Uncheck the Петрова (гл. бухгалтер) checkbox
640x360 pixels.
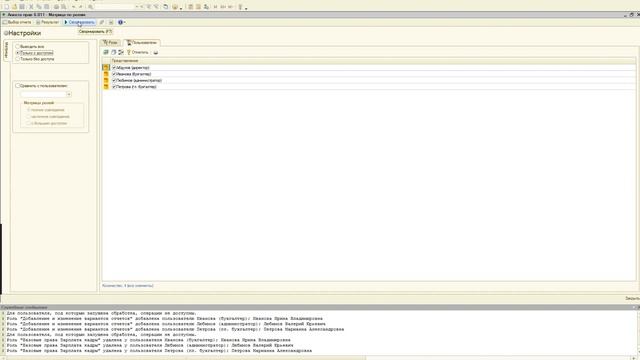point(114,87)
